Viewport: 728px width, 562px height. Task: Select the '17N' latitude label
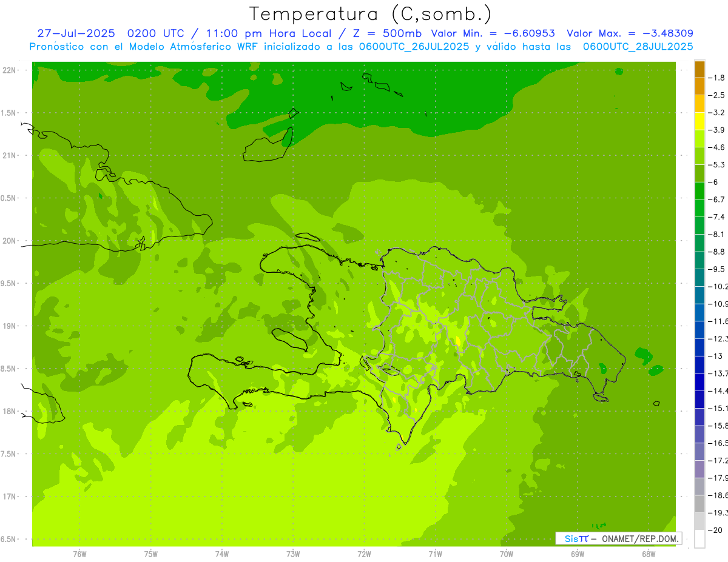pos(10,497)
